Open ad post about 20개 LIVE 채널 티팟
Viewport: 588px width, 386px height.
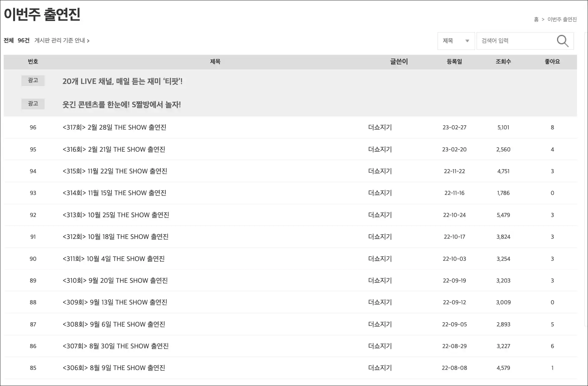pyautogui.click(x=123, y=81)
